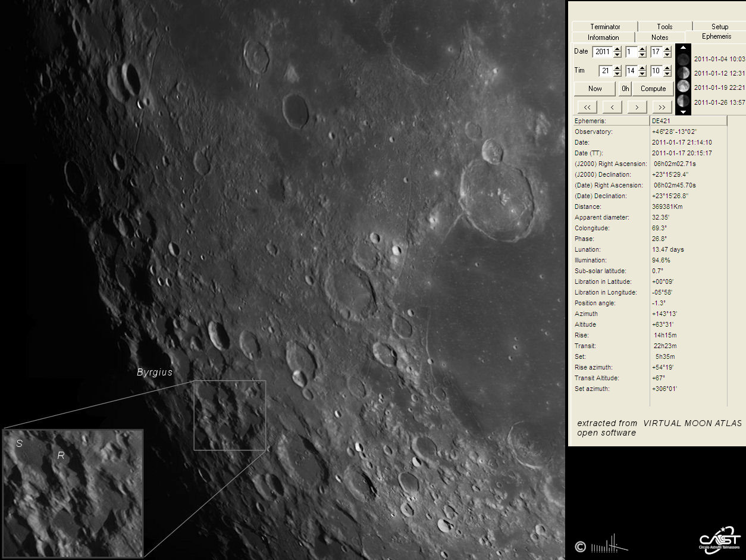The image size is (746, 560).
Task: Select the Set azimuth value +306°01'
Action: [664, 389]
